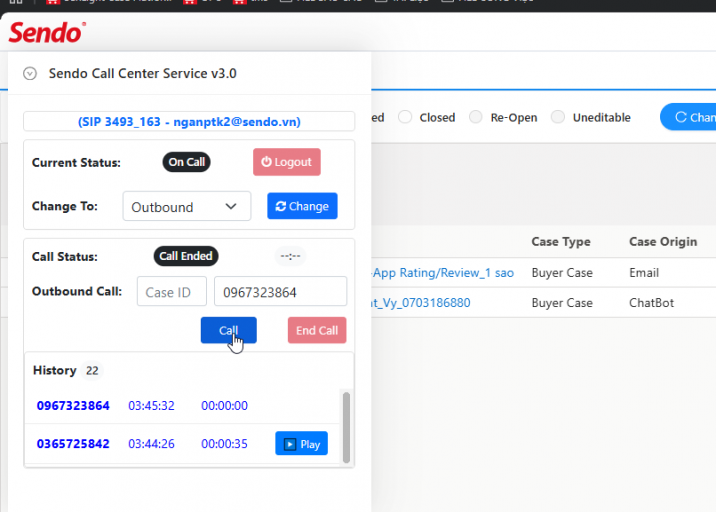This screenshot has height=512, width=716.
Task: Hang up with the End Call button
Action: [317, 330]
